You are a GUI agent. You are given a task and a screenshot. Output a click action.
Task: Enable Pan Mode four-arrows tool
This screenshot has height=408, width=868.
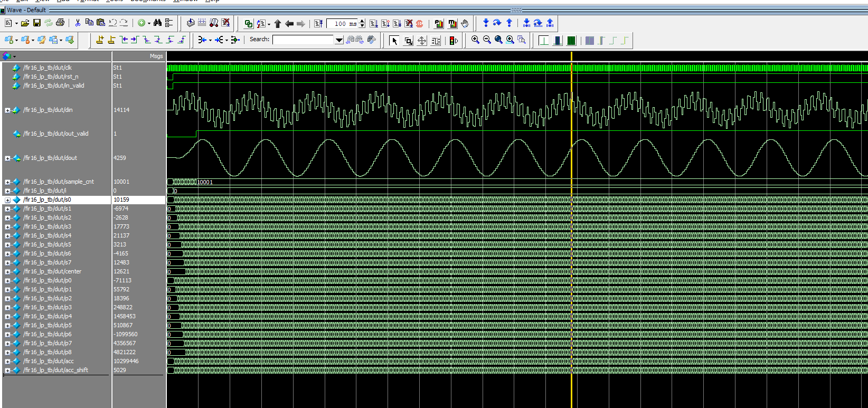point(422,41)
